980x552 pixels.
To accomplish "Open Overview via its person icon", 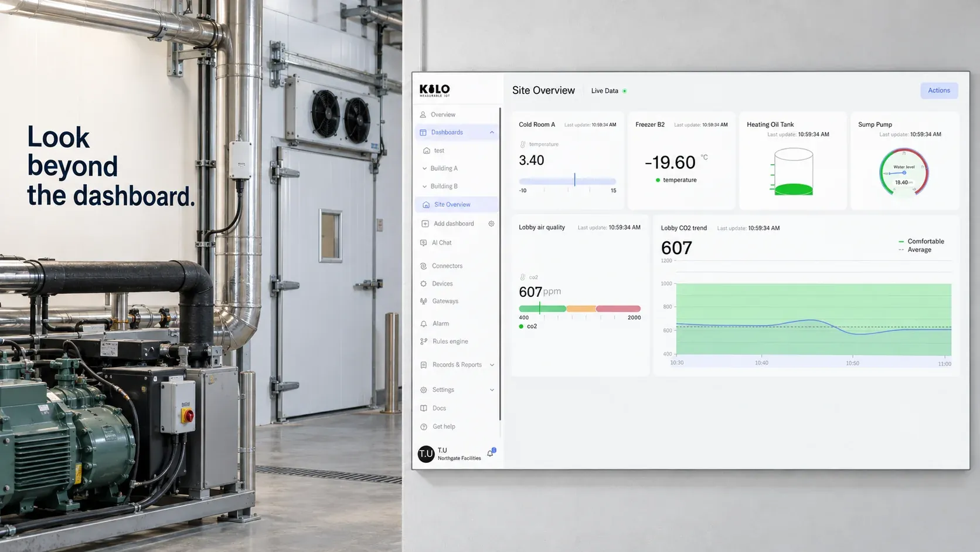I will pyautogui.click(x=423, y=115).
